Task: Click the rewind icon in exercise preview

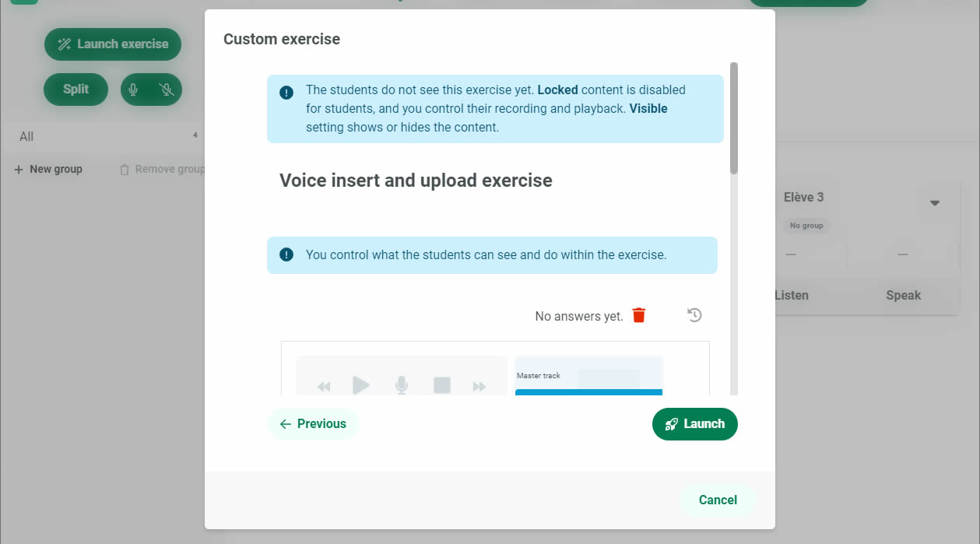Action: pyautogui.click(x=324, y=386)
